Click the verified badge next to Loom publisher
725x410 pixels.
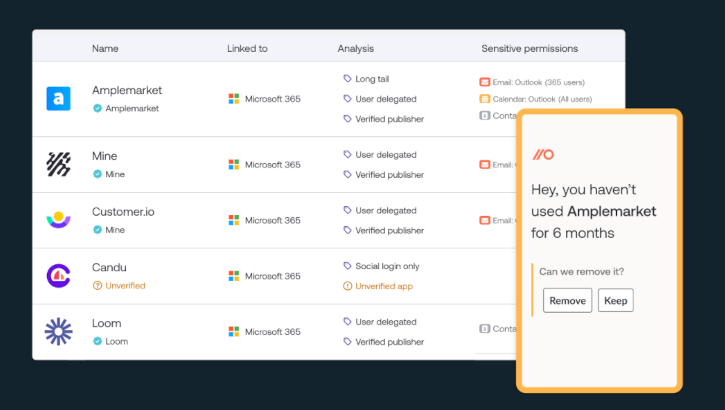pyautogui.click(x=97, y=341)
